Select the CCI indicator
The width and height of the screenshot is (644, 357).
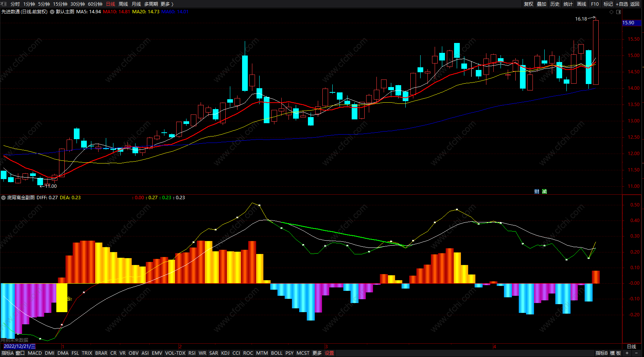click(x=236, y=353)
